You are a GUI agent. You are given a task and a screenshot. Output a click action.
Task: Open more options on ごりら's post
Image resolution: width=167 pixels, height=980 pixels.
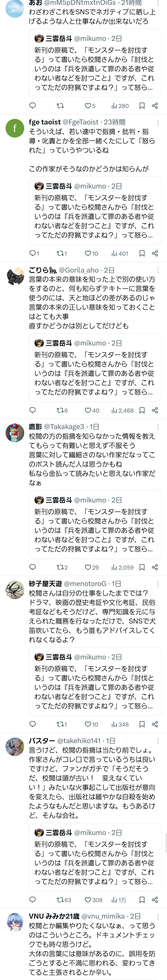click(158, 270)
